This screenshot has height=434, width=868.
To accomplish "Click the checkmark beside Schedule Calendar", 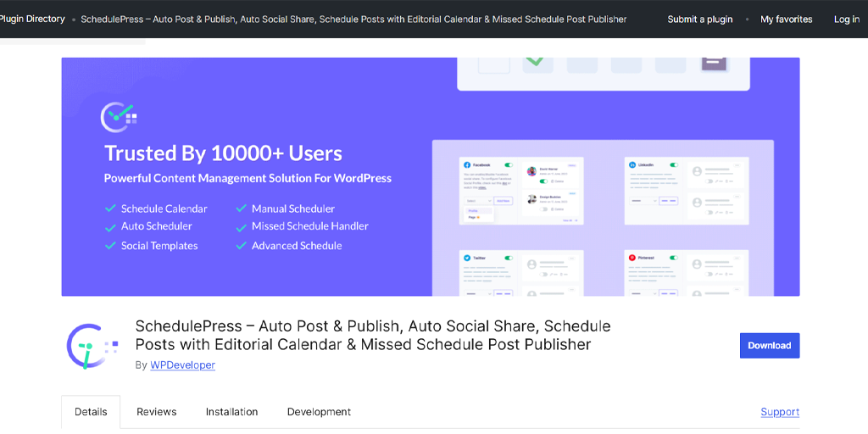I will pos(110,209).
